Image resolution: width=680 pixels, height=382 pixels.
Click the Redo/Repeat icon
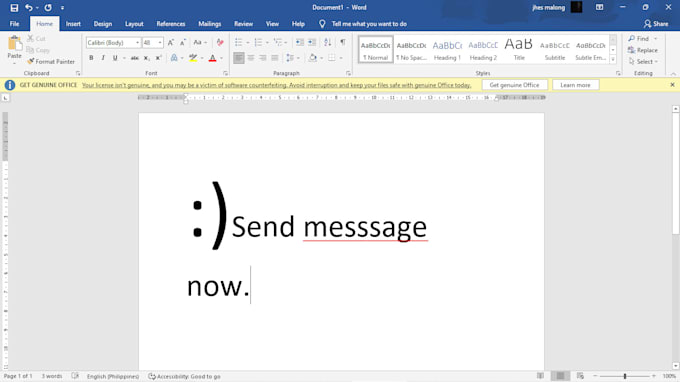coord(48,8)
